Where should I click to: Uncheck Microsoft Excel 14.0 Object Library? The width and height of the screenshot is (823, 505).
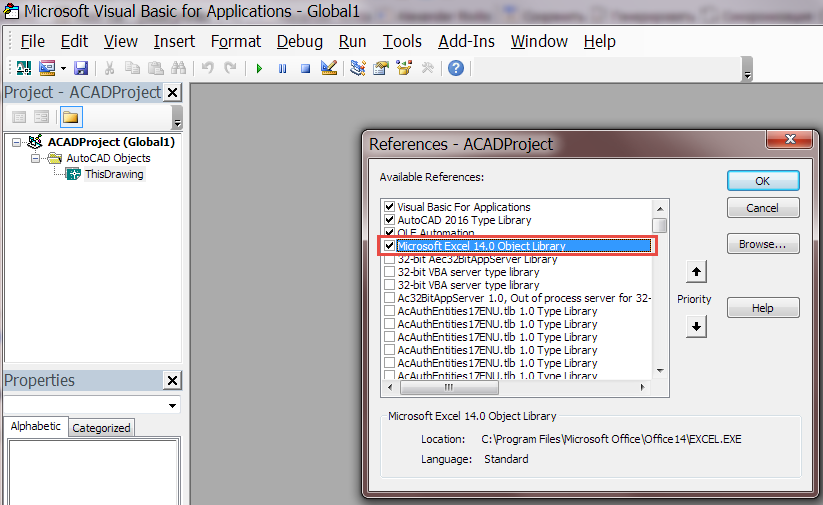(x=389, y=246)
